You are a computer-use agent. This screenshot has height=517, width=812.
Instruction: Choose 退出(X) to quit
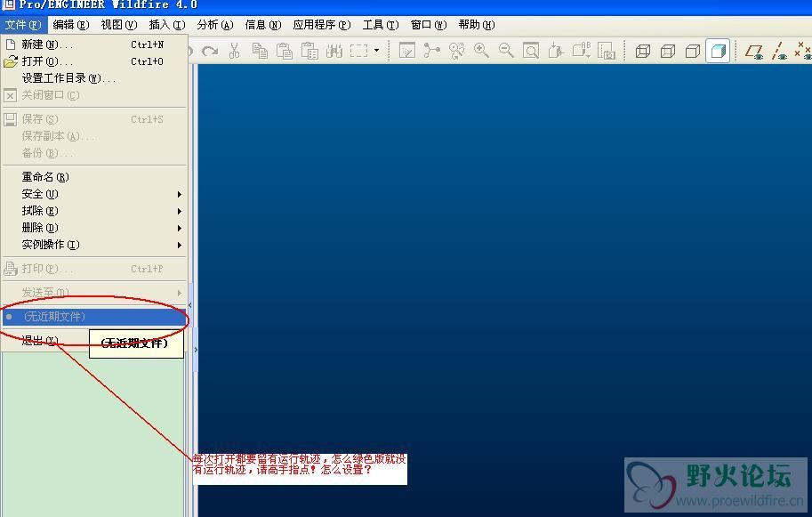click(40, 340)
